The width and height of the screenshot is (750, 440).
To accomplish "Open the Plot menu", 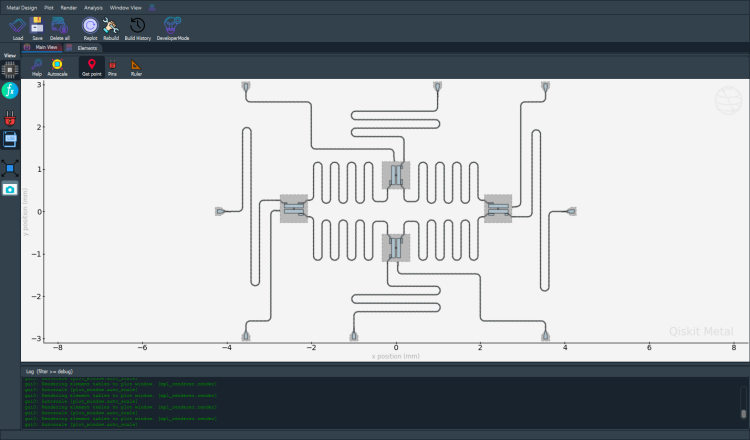I will 48,8.
